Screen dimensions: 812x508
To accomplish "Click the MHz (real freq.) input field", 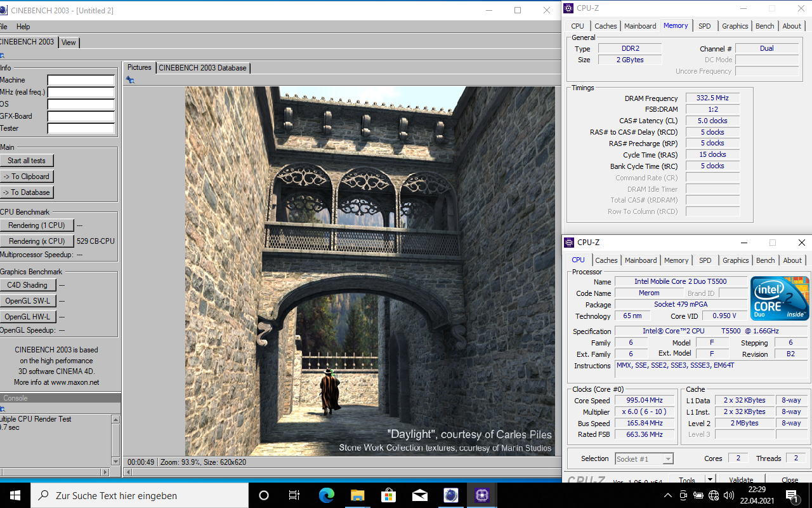I will click(x=81, y=93).
